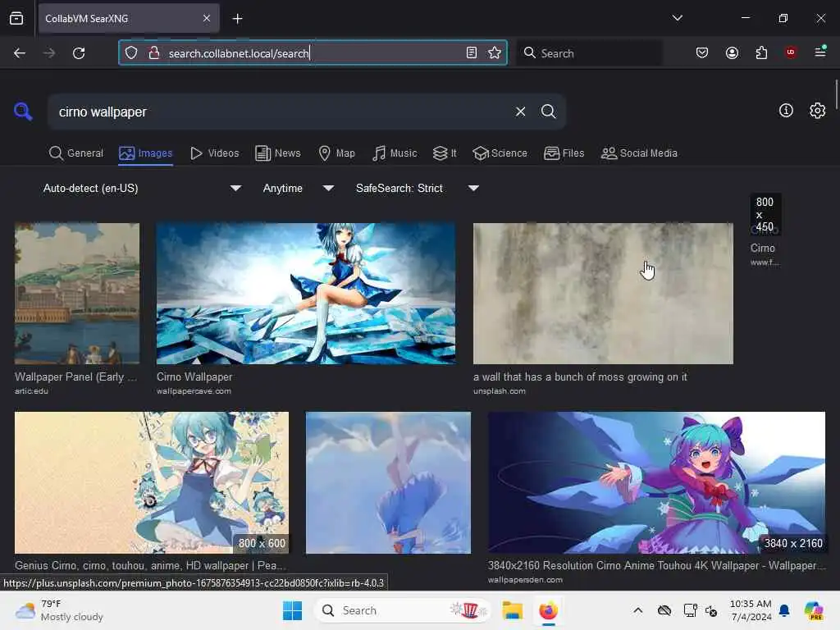Click the wallpapercave.com source text

point(194,391)
